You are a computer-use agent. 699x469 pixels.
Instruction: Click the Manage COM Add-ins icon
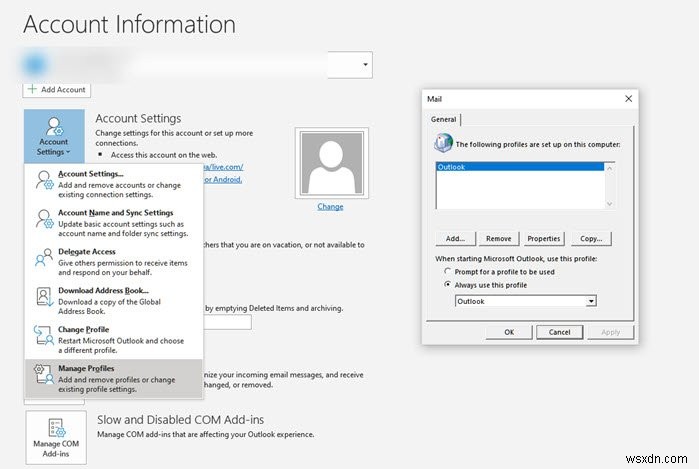(x=57, y=428)
